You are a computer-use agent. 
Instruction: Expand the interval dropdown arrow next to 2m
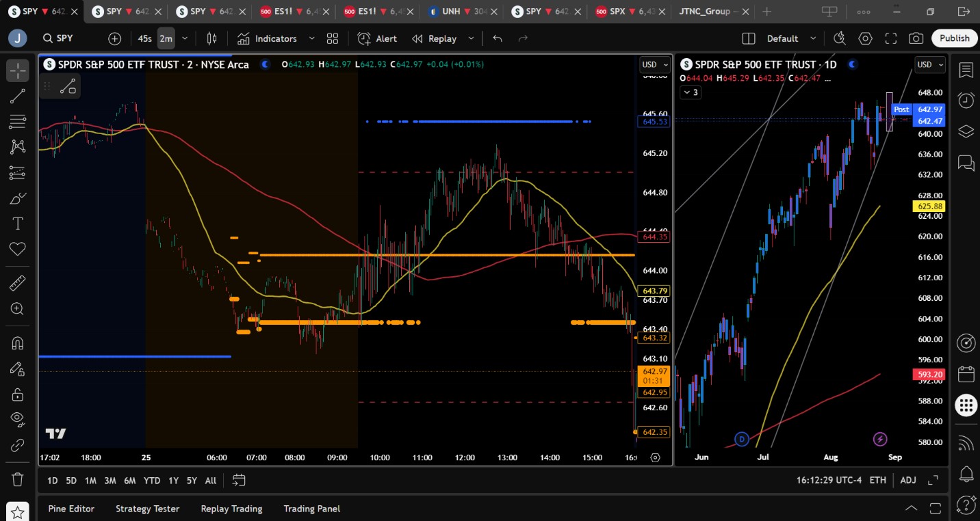pyautogui.click(x=185, y=38)
